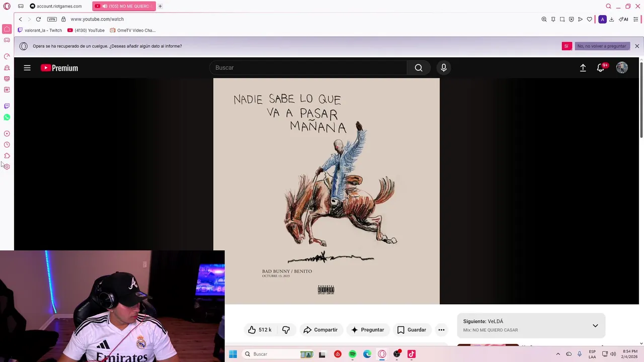Toggle the ad blocker shield icon

point(571,19)
